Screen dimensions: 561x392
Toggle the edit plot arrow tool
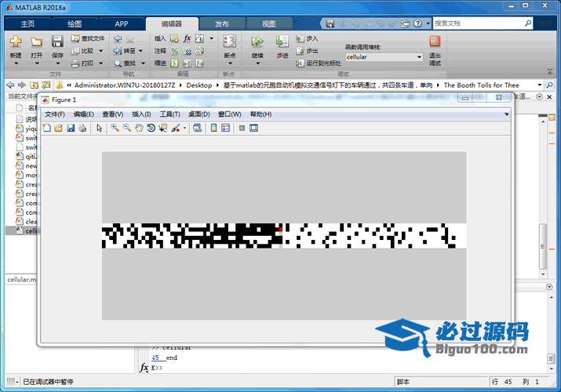(x=100, y=128)
